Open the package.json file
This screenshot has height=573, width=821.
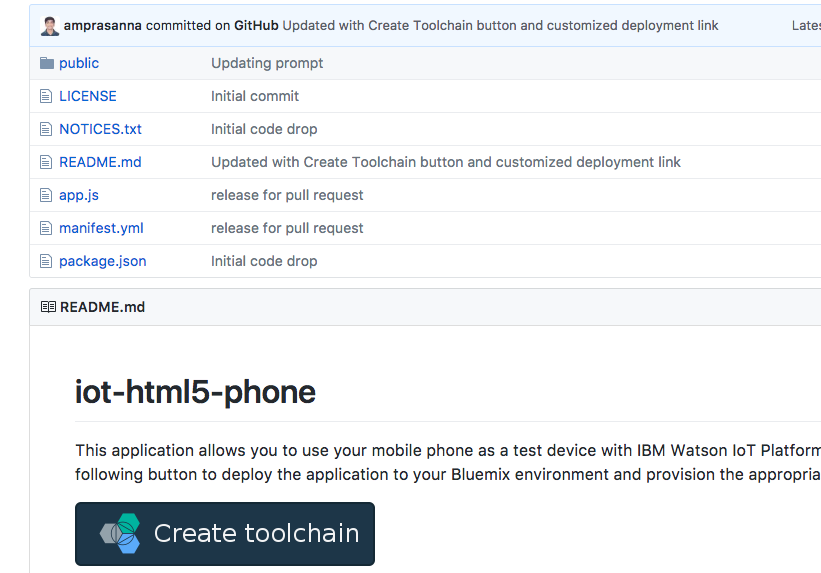[x=103, y=261]
